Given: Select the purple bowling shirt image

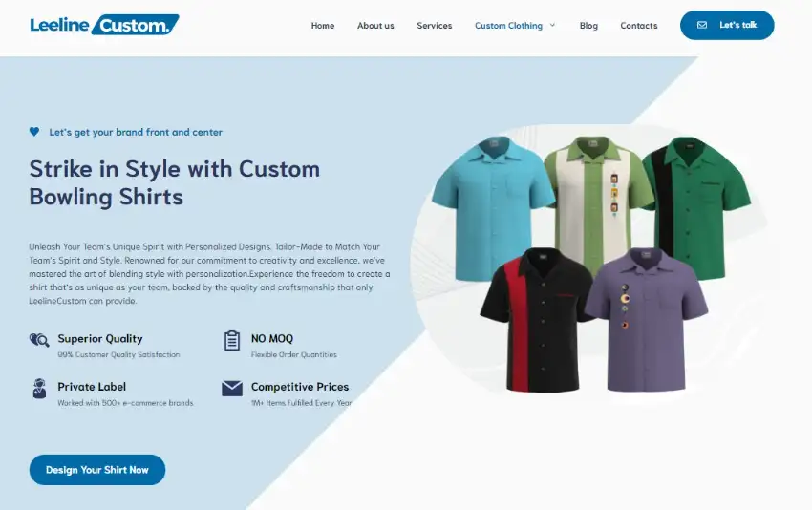Looking at the screenshot, I should [648, 320].
